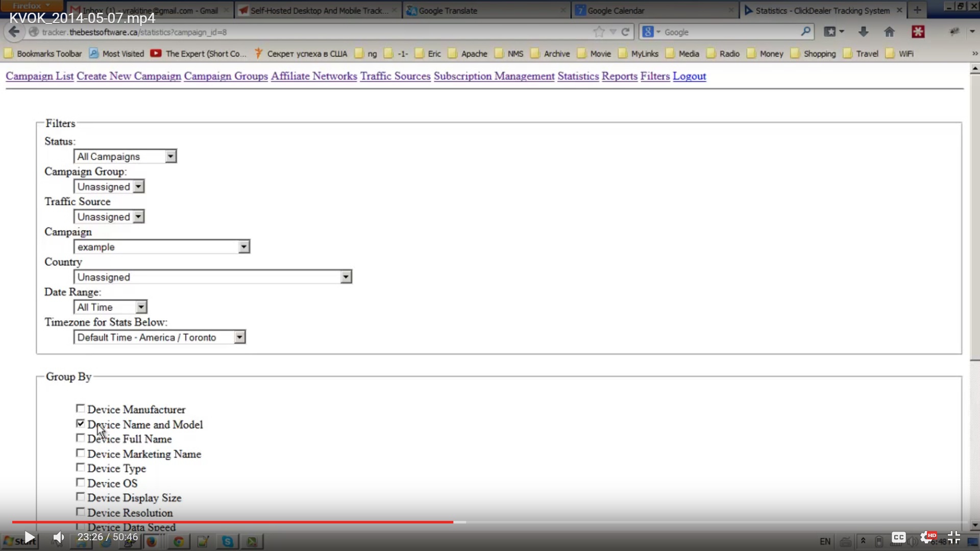Open Subscription Management link
This screenshot has width=980, height=551.
pyautogui.click(x=494, y=76)
